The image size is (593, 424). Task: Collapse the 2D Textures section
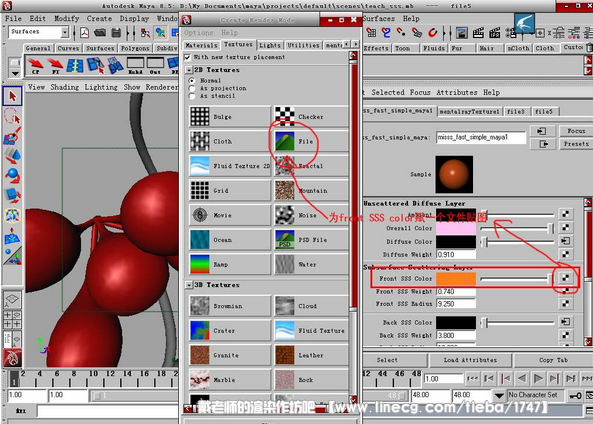[x=189, y=70]
